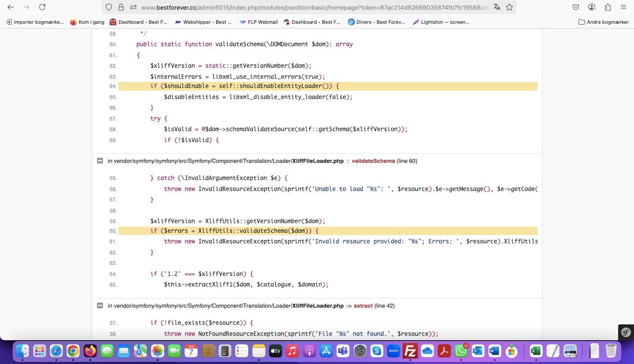Open TextEdit from the Dock
The width and height of the screenshot is (634, 364).
(553, 351)
